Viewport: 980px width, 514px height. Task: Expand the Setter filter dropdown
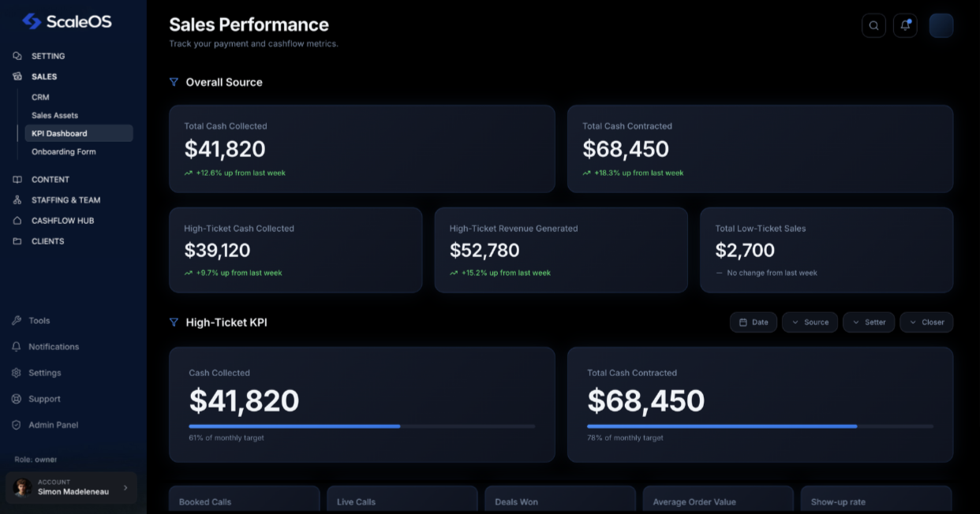tap(869, 322)
